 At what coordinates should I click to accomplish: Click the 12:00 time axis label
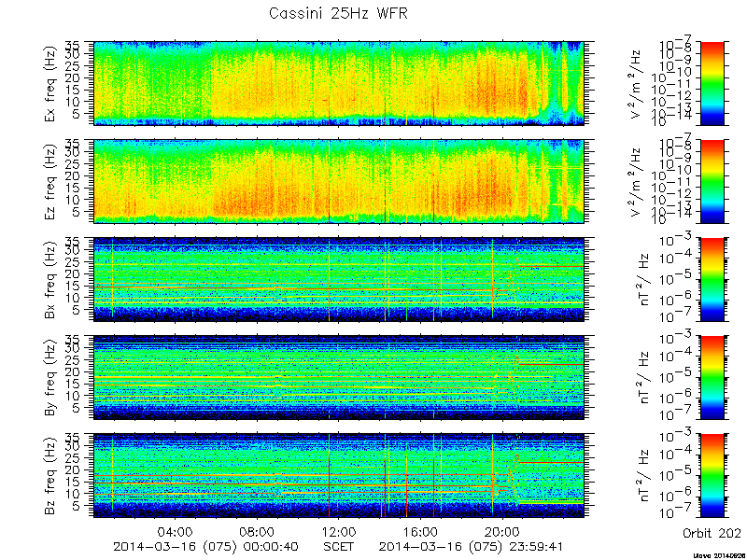[339, 532]
